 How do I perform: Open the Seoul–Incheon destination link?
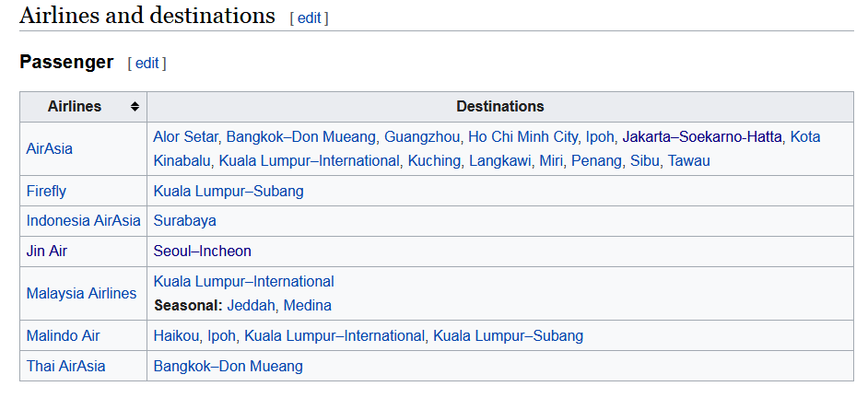[x=202, y=252]
